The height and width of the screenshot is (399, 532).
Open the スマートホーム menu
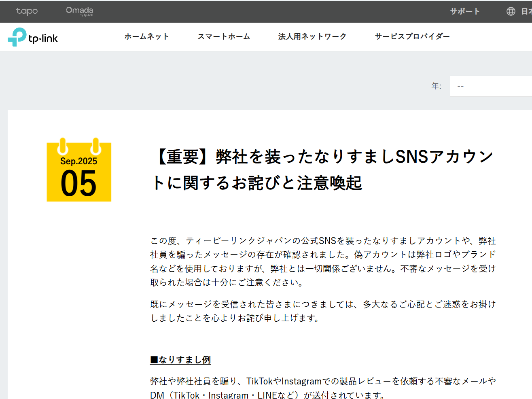(x=224, y=36)
